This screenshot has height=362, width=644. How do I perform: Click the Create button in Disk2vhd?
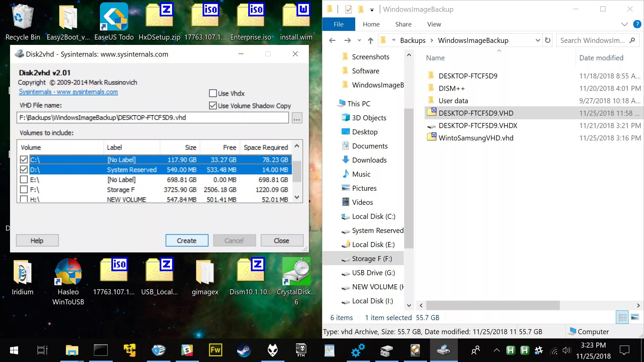click(186, 241)
